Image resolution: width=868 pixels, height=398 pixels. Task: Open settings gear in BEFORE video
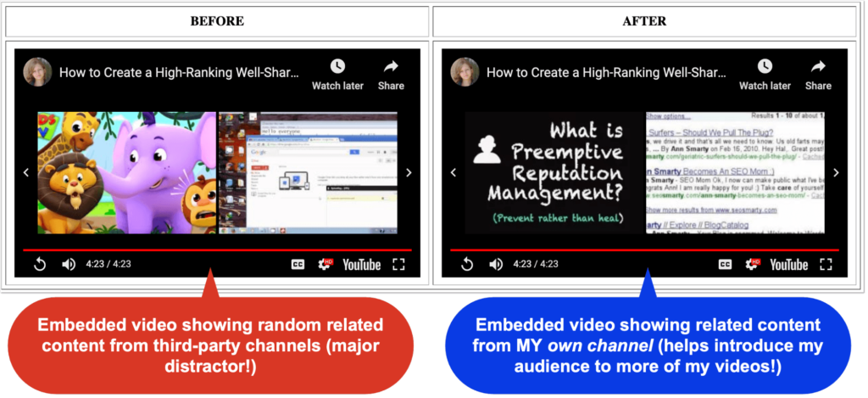pyautogui.click(x=325, y=265)
